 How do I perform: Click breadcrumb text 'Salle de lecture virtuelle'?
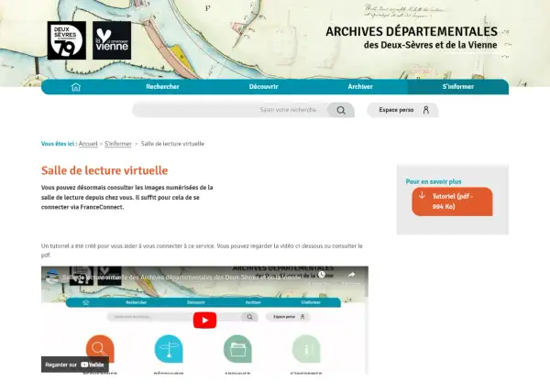pyautogui.click(x=172, y=144)
